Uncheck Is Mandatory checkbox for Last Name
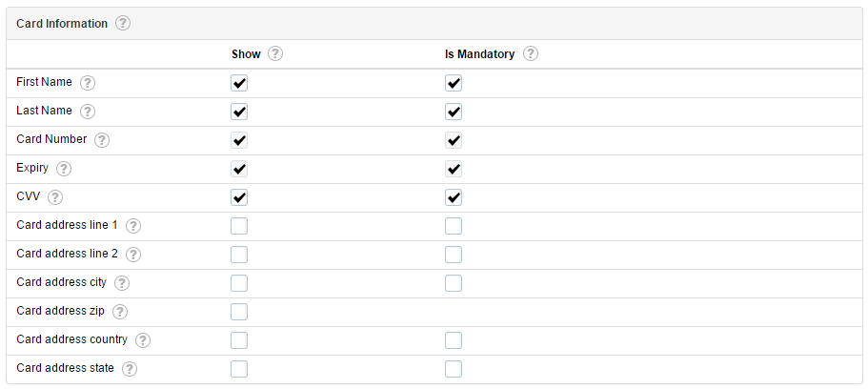The height and width of the screenshot is (389, 868). 454,112
